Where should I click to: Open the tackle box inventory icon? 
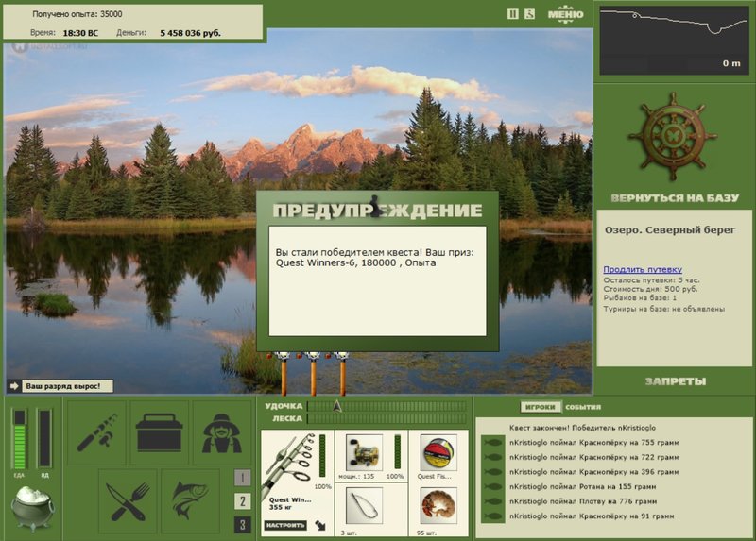[x=159, y=432]
